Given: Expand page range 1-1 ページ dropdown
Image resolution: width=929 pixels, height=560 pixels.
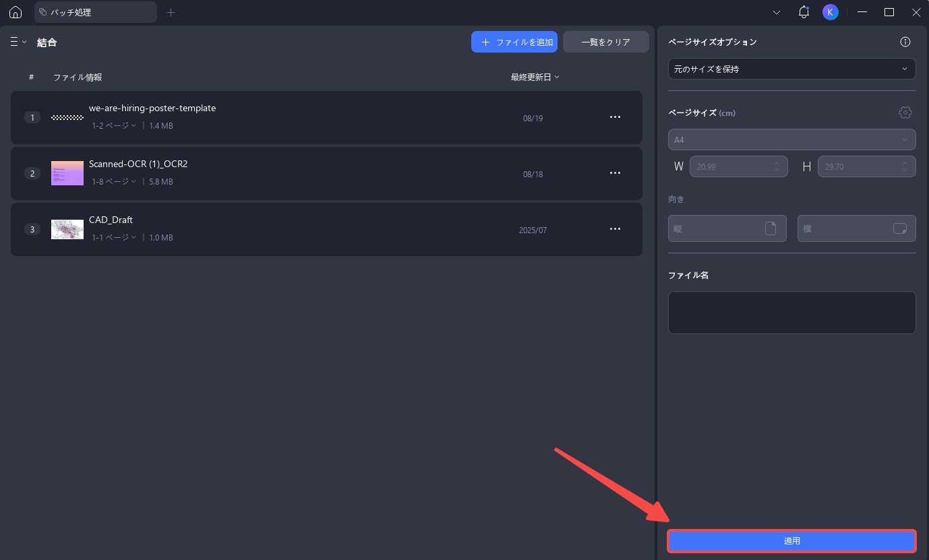Looking at the screenshot, I should [x=114, y=238].
